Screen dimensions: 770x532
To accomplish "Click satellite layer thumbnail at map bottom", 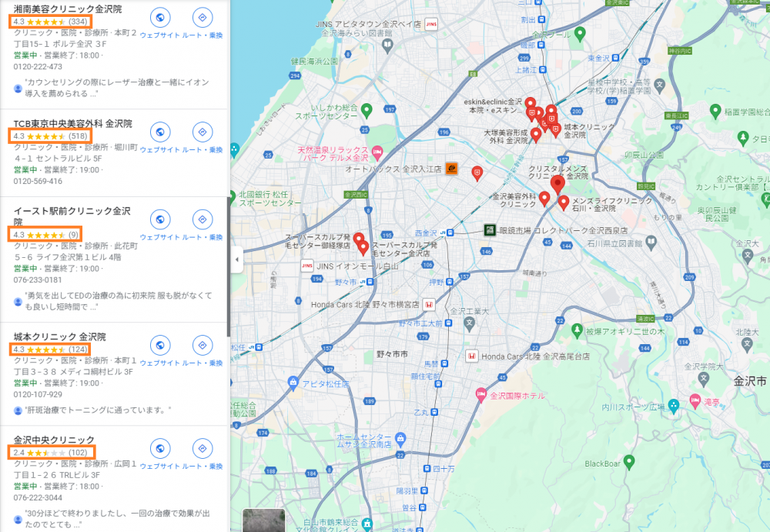I will (264, 520).
